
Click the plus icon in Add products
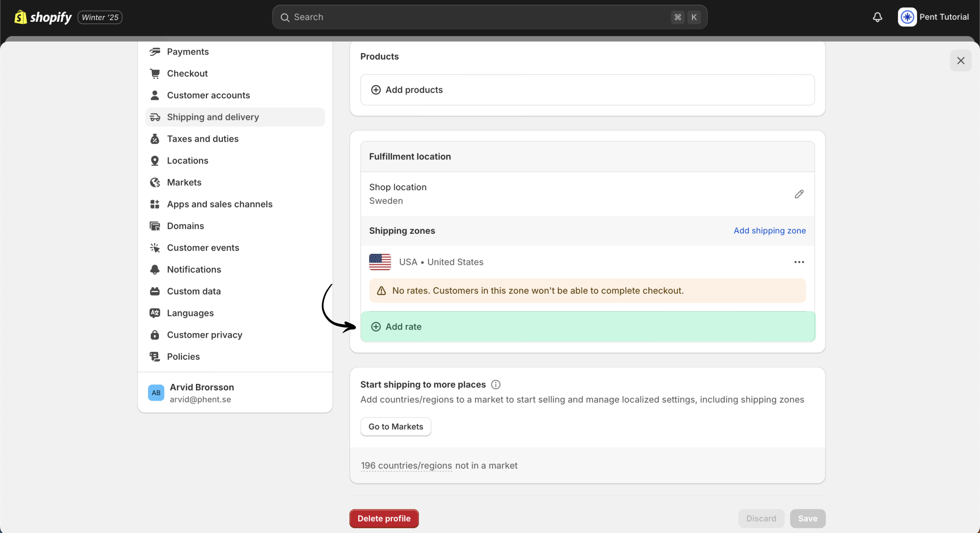pos(376,90)
